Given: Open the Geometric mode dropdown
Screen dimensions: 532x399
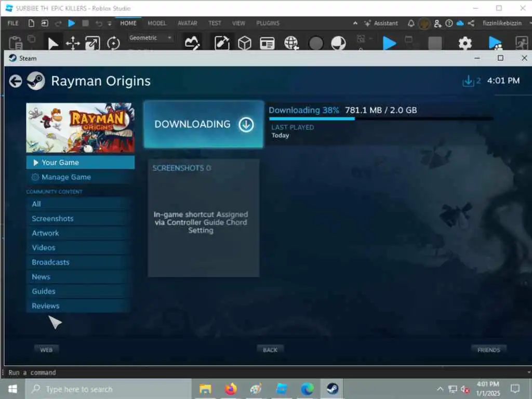Looking at the screenshot, I should click(x=150, y=37).
